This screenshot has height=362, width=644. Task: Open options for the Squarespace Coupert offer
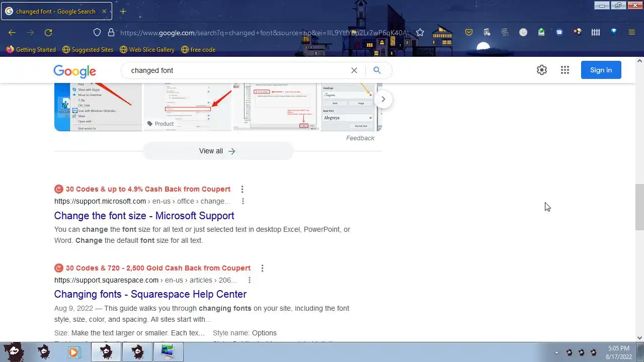pyautogui.click(x=262, y=268)
